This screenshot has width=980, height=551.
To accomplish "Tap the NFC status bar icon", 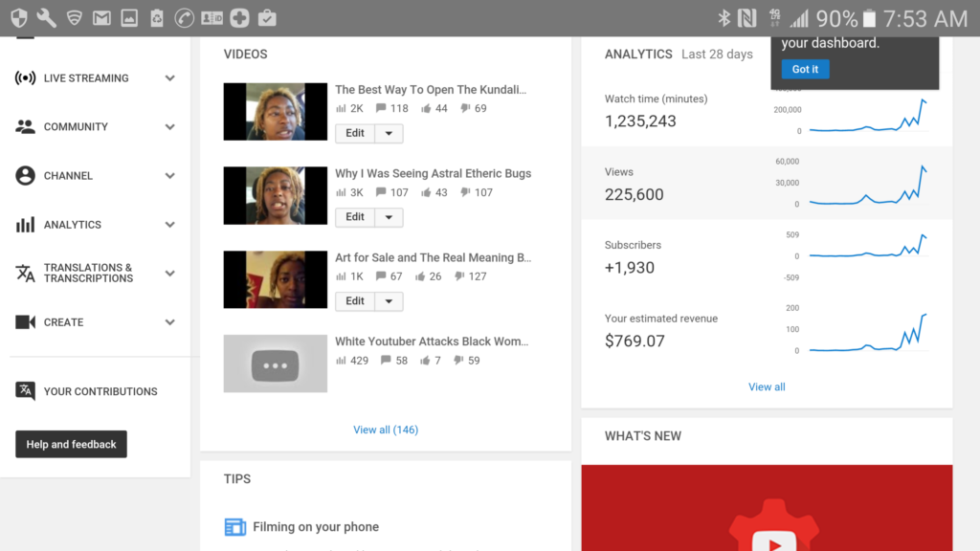I will pos(746,18).
